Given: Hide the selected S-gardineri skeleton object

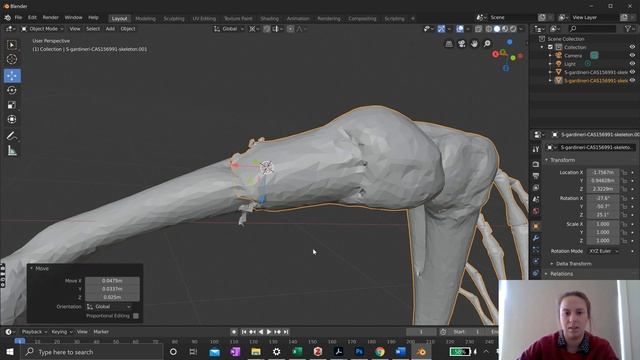Looking at the screenshot, I should pyautogui.click(x=632, y=80).
